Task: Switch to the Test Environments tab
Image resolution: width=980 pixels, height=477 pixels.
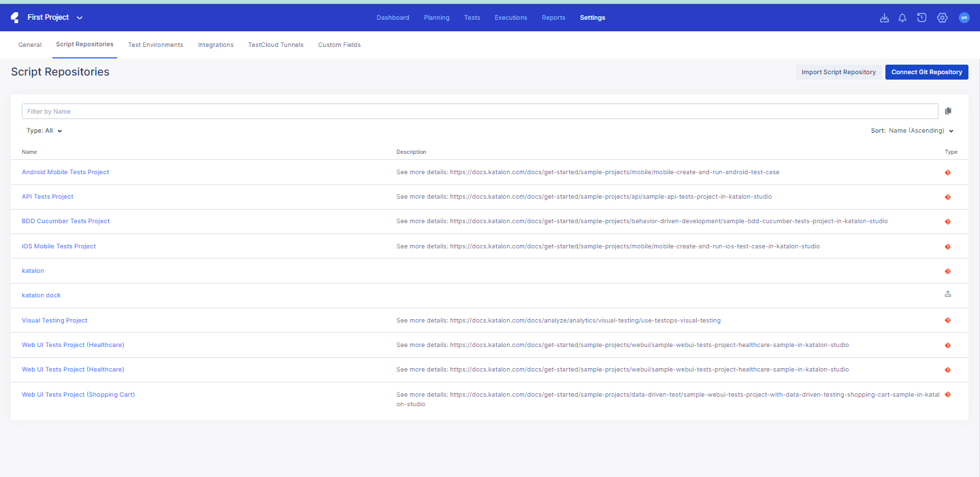Action: coord(155,45)
